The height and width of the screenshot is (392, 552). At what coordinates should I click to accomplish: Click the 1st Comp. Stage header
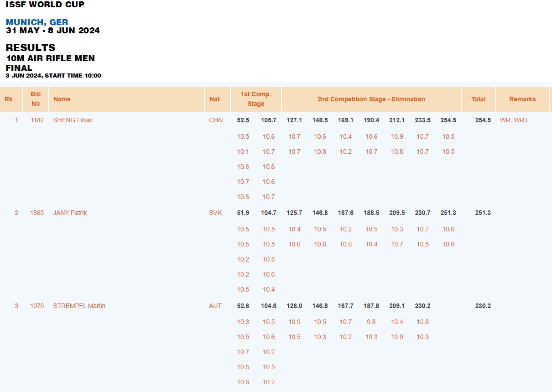[256, 99]
